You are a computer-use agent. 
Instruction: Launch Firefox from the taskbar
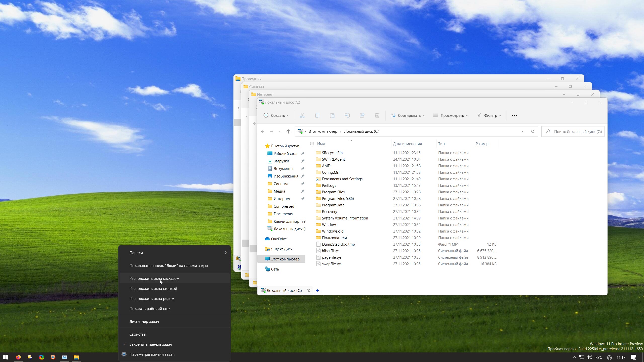(x=18, y=357)
